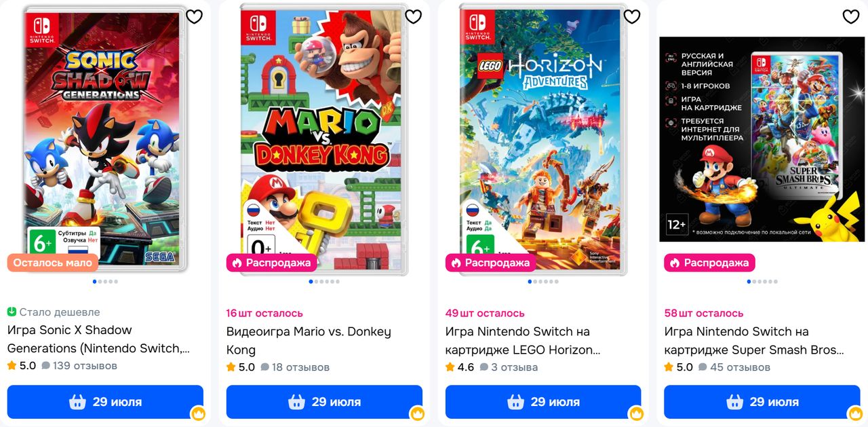Add Sonic X Shadow Generations to favorites
The image size is (868, 427).
pos(195,17)
